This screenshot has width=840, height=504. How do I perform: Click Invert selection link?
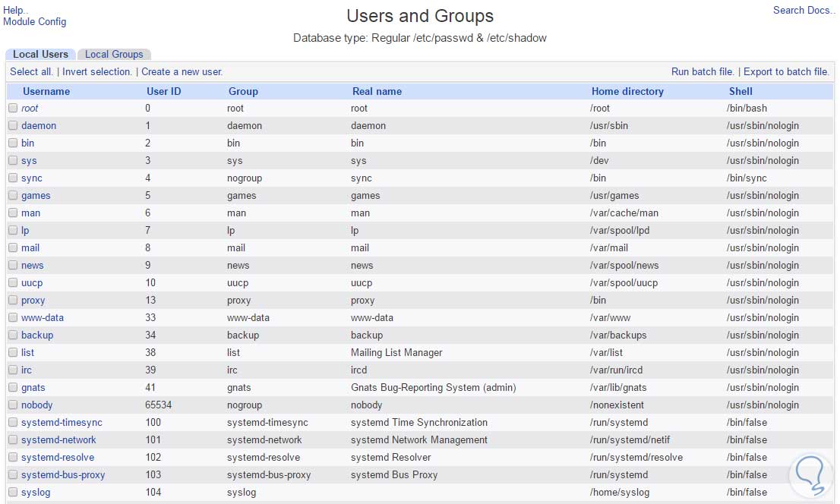(97, 71)
